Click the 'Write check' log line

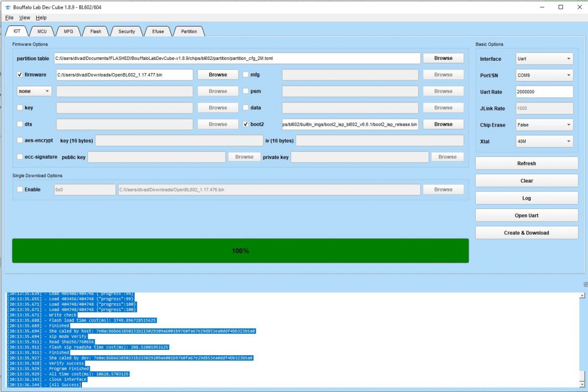[42, 315]
